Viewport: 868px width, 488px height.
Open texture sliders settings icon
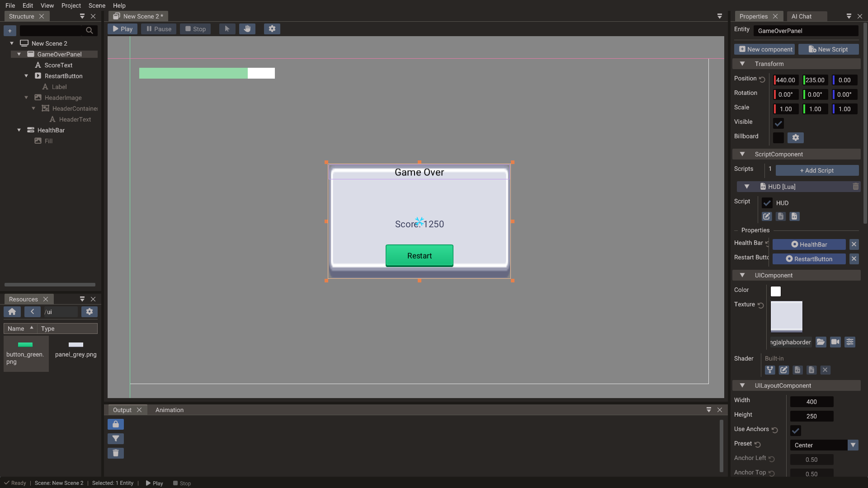click(x=850, y=342)
